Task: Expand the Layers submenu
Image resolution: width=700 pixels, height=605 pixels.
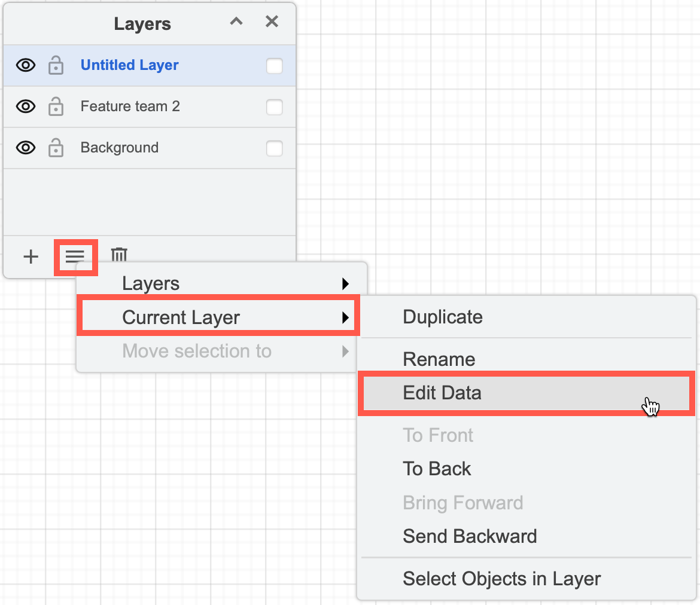Action: 151,283
